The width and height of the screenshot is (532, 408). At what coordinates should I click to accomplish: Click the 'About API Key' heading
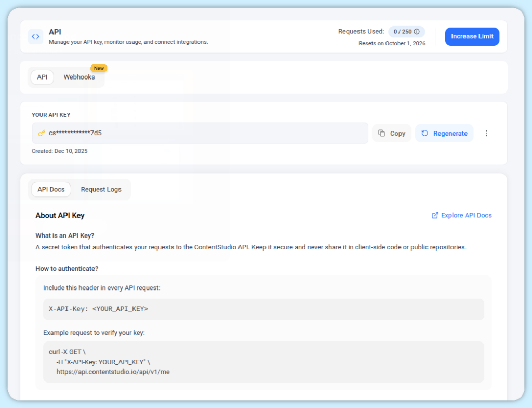60,216
